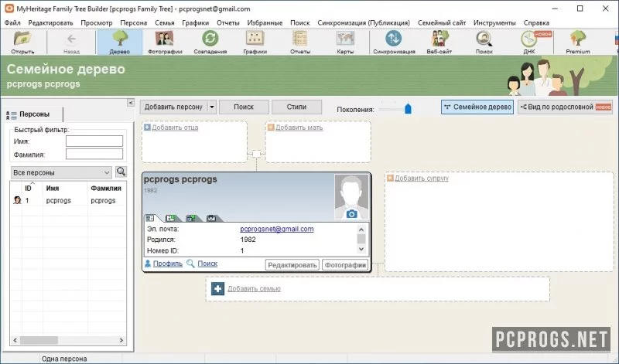Open the Просмотр menu
This screenshot has width=619, height=364.
(x=97, y=23)
